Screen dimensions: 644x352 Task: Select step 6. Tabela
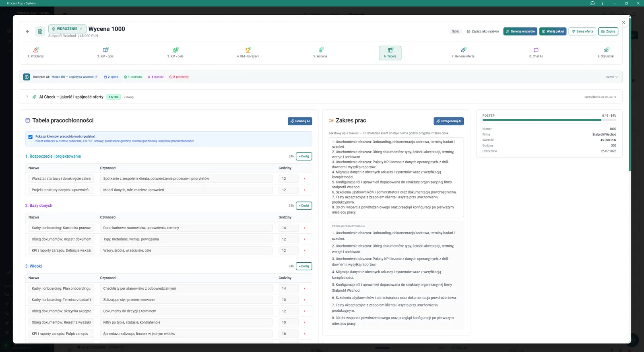tap(390, 53)
